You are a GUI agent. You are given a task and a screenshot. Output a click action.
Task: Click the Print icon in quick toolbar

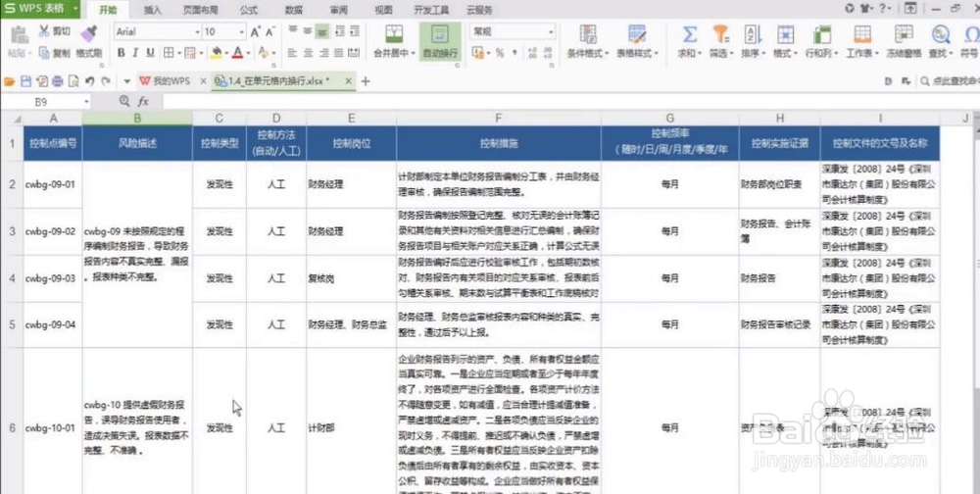[x=58, y=81]
